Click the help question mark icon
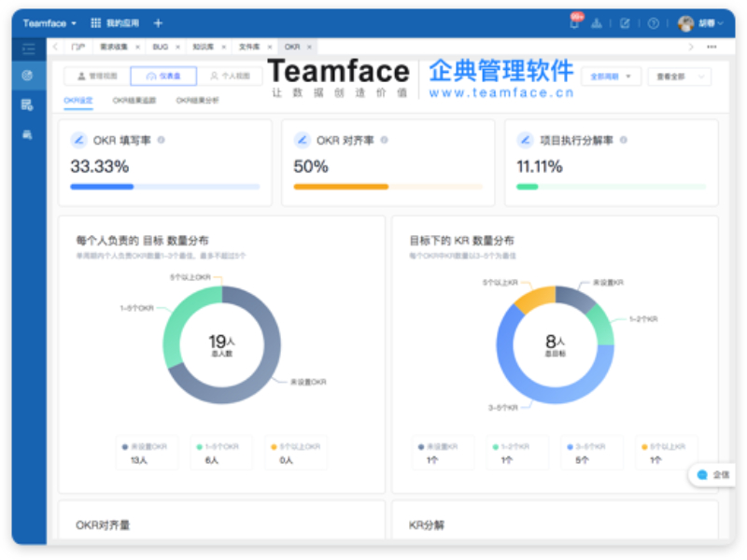 [x=653, y=23]
